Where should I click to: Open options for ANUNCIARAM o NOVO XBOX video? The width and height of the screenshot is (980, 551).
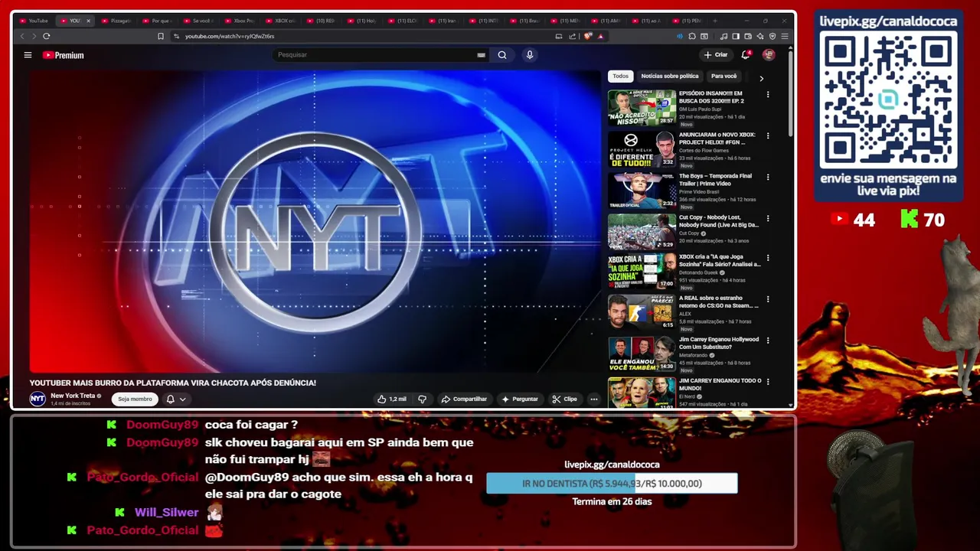coord(768,136)
